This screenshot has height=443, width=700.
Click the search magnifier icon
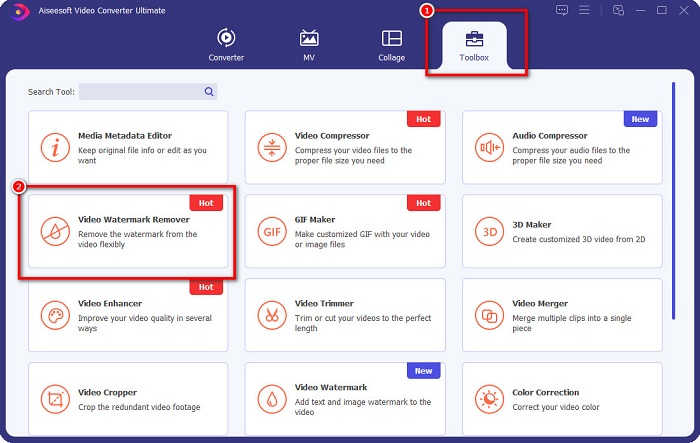(209, 92)
